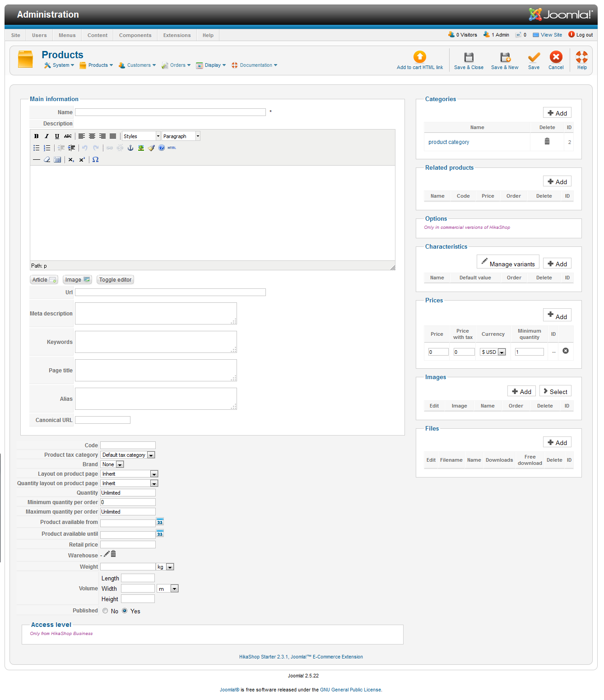Insert a table into the description
Screen dimensions: 604x700
57,160
